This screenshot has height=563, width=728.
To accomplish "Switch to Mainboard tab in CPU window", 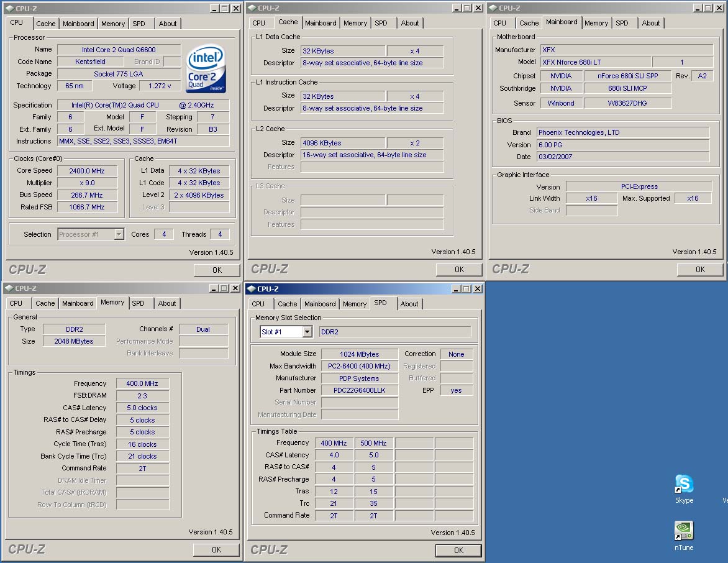I will [x=78, y=24].
